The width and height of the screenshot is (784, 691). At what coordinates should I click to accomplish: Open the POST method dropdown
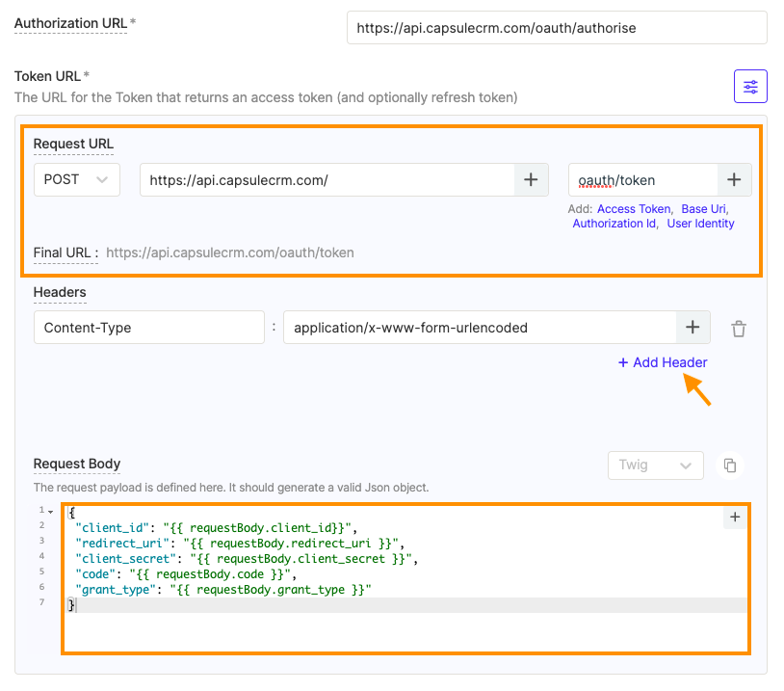coord(76,179)
